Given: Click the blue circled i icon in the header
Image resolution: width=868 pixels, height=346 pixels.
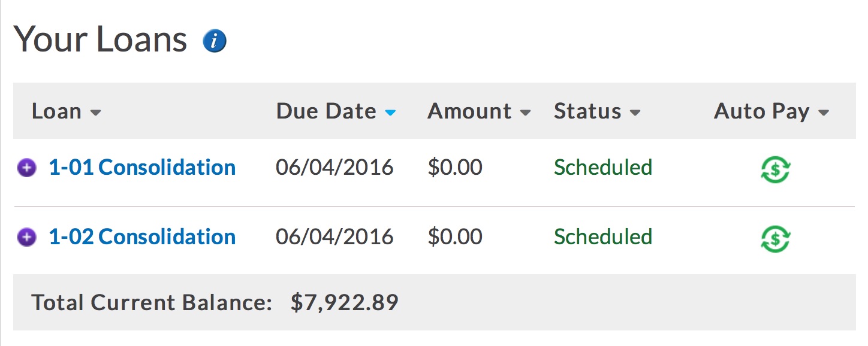Looking at the screenshot, I should (x=214, y=40).
